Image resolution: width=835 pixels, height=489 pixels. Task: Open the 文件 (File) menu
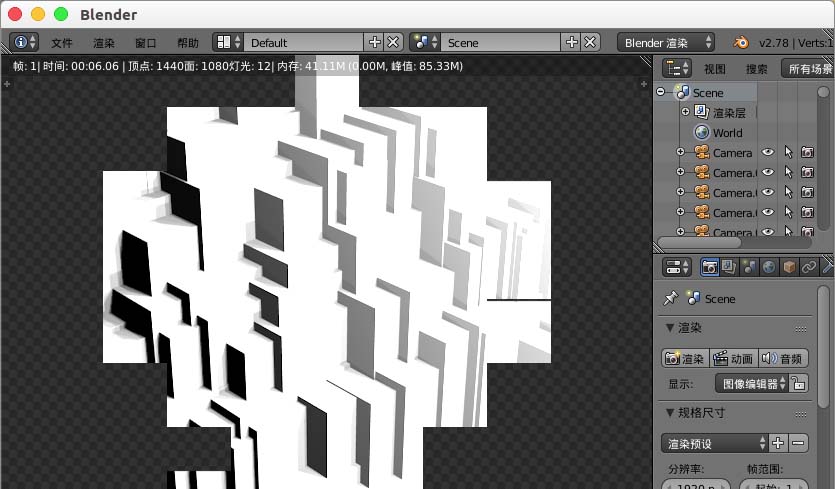pyautogui.click(x=62, y=43)
